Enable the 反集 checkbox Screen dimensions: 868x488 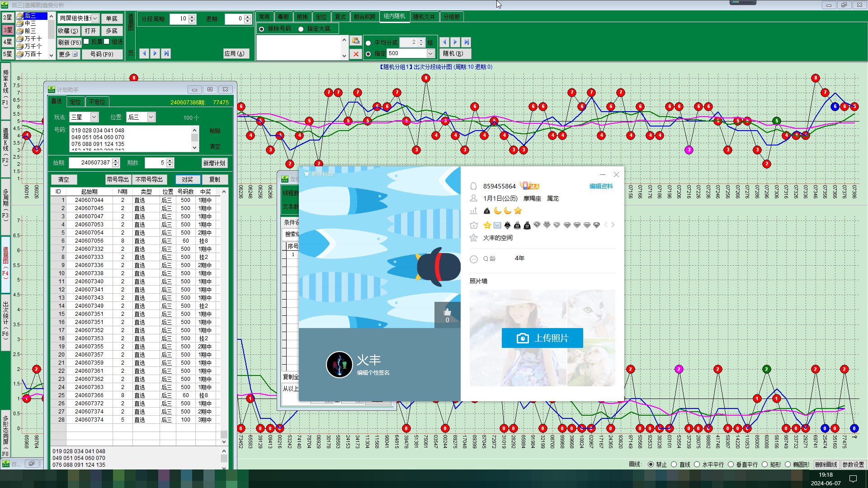86,42
